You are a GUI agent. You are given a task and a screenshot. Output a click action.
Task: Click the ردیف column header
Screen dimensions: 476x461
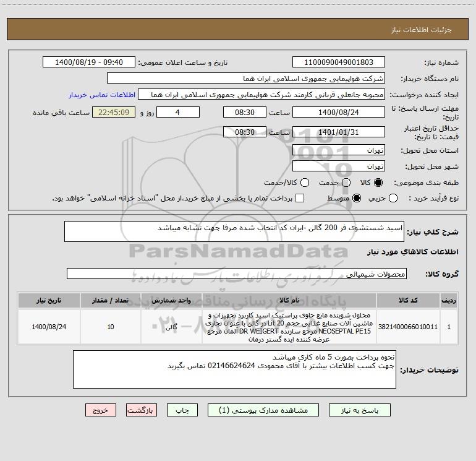pos(449,300)
